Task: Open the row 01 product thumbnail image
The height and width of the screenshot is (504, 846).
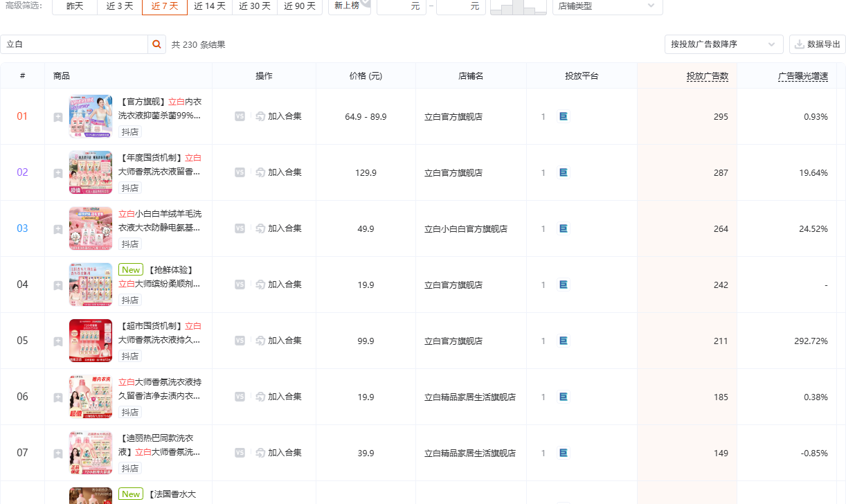Action: coord(91,116)
